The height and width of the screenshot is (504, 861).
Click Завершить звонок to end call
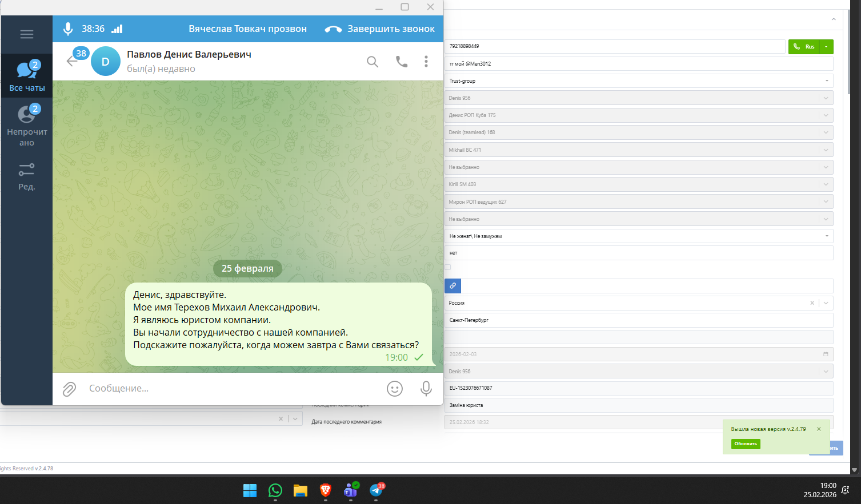coord(380,29)
